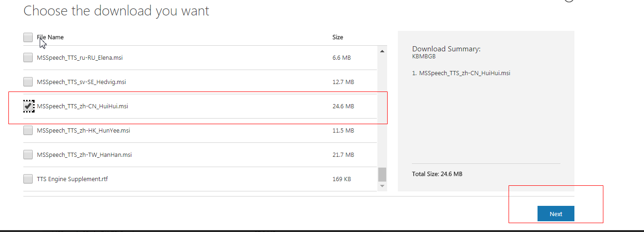Click the Choose the download you want heading
644x232 pixels.
(x=116, y=11)
